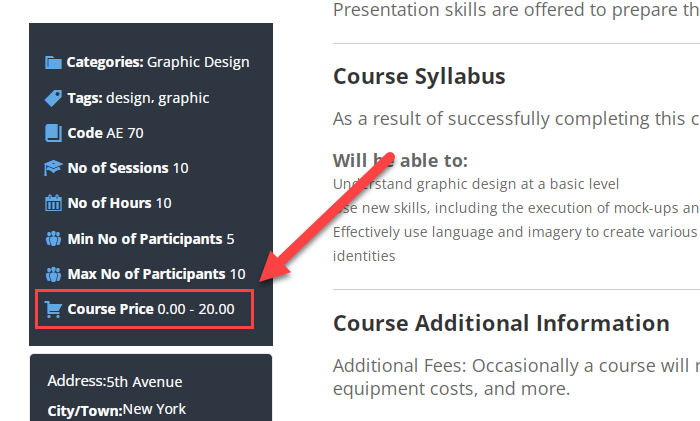Click the Code AE 70 entry

[x=105, y=133]
